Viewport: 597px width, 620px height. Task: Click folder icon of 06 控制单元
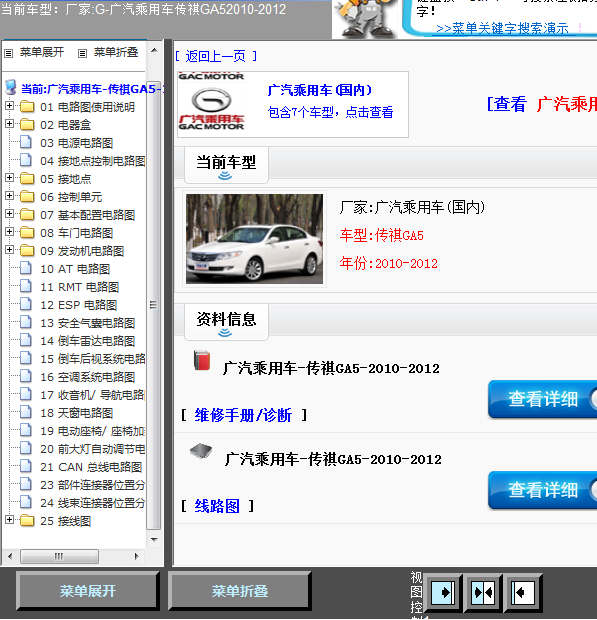27,197
